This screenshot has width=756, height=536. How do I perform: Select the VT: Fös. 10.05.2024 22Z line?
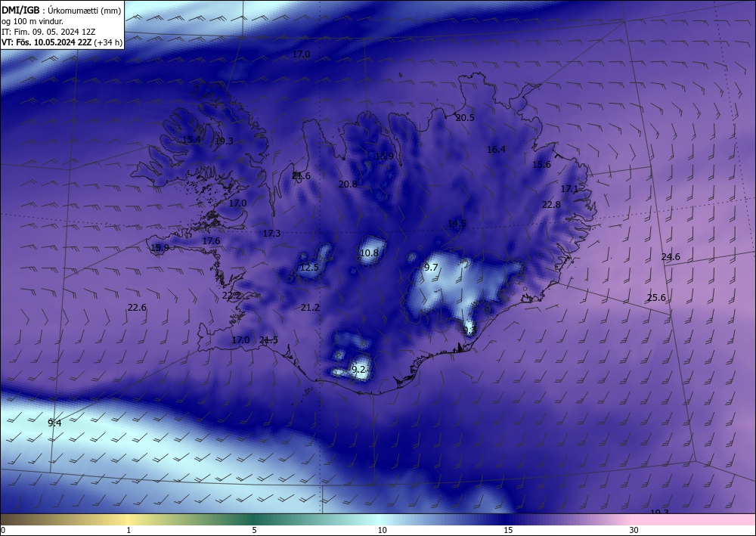pos(62,42)
